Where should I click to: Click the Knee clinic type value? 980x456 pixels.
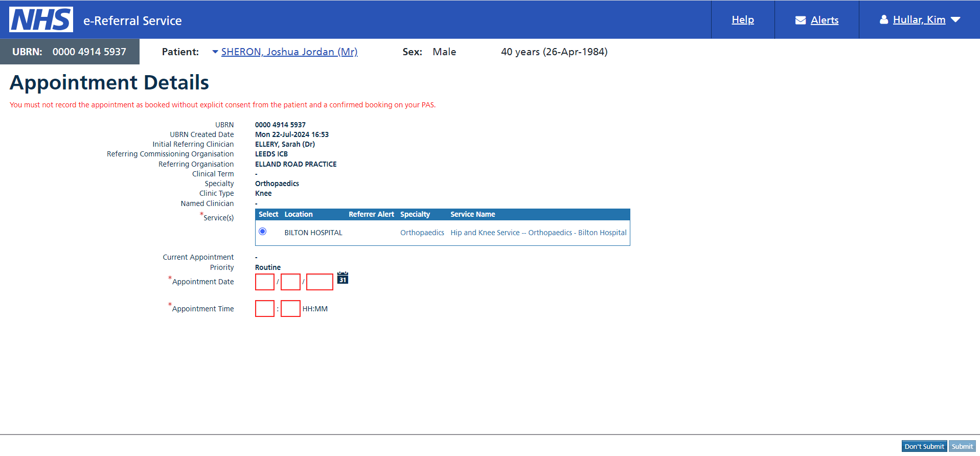point(263,193)
